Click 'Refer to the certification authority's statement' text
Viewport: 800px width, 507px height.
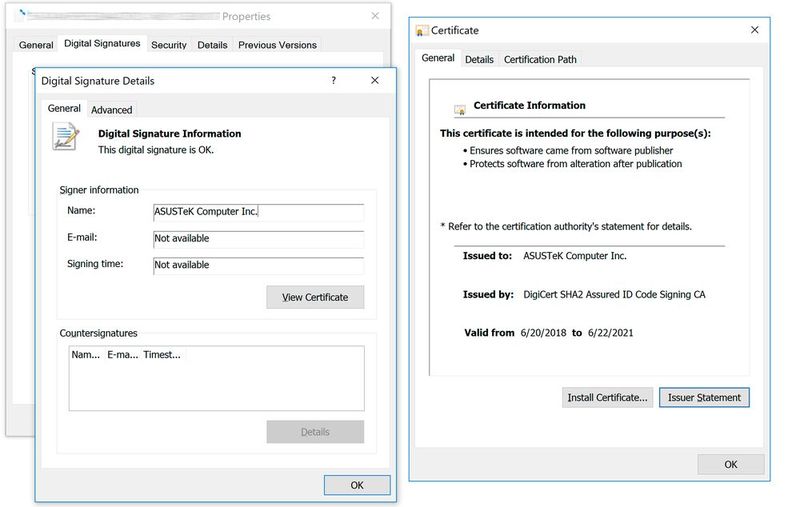(570, 226)
